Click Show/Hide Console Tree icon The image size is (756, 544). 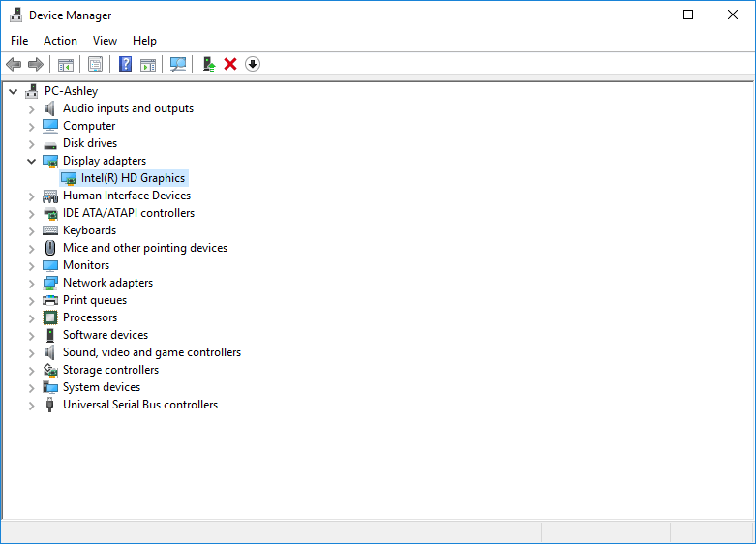point(66,64)
